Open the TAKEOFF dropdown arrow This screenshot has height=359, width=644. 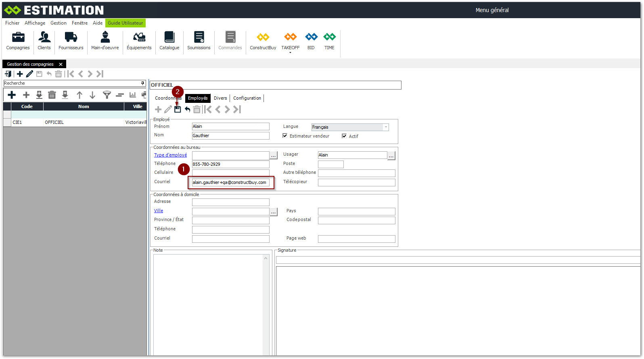click(x=290, y=52)
